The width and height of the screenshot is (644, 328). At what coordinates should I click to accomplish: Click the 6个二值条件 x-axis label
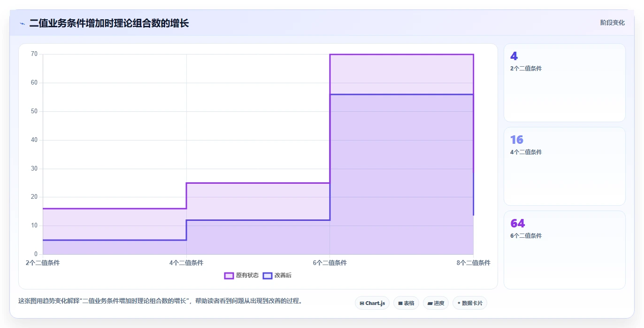point(330,263)
